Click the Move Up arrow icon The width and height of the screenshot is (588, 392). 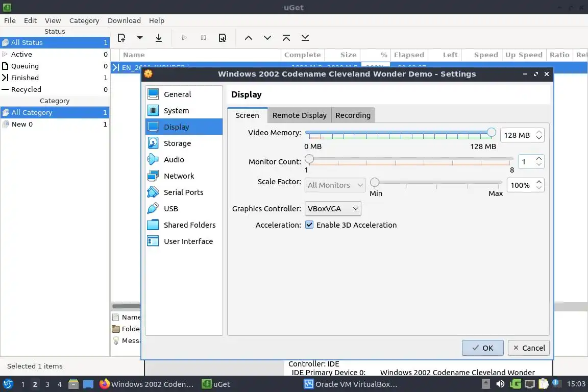(248, 38)
